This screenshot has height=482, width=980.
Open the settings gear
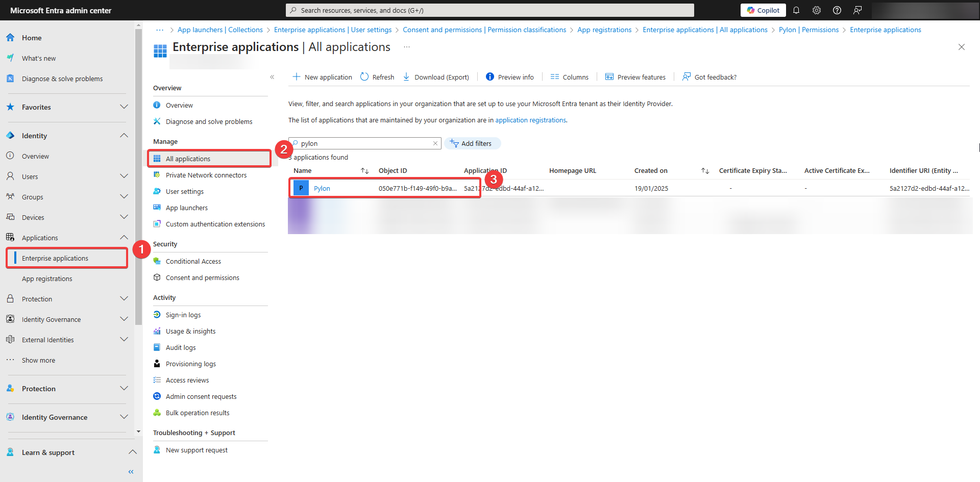click(x=816, y=10)
